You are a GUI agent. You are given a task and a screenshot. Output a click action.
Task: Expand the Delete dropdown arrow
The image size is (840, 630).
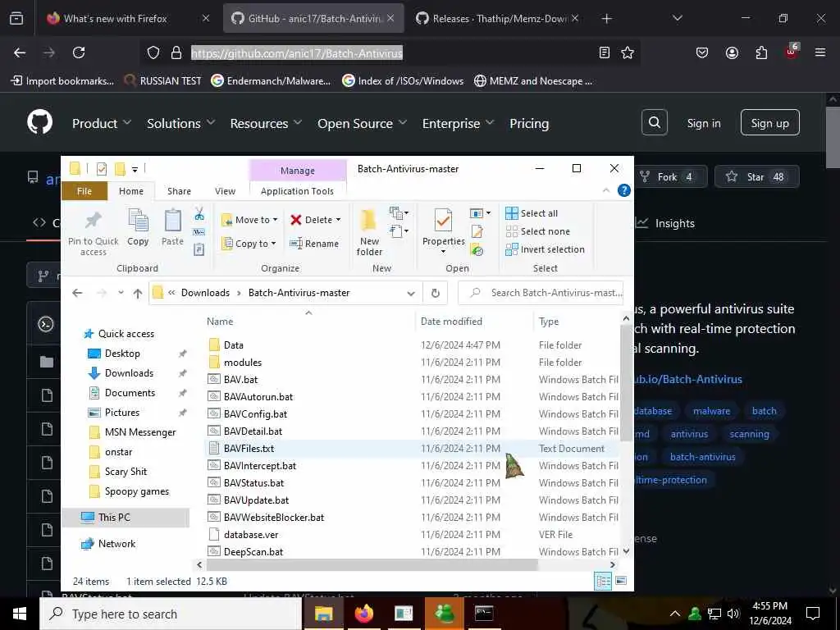pyautogui.click(x=338, y=220)
